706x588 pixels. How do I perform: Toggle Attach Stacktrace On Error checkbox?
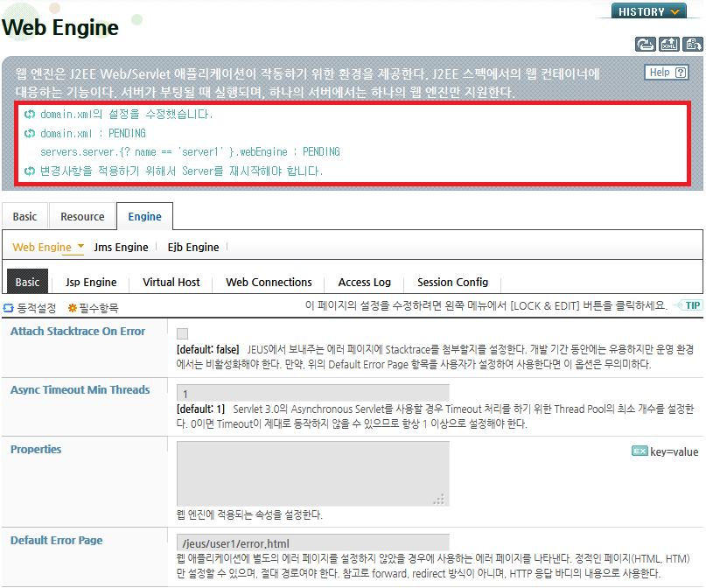182,333
